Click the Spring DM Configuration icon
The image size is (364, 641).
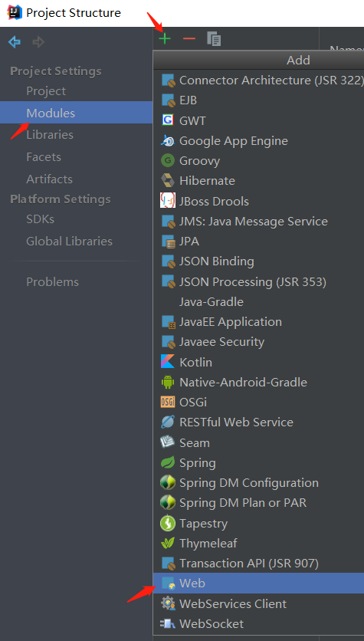(x=168, y=483)
